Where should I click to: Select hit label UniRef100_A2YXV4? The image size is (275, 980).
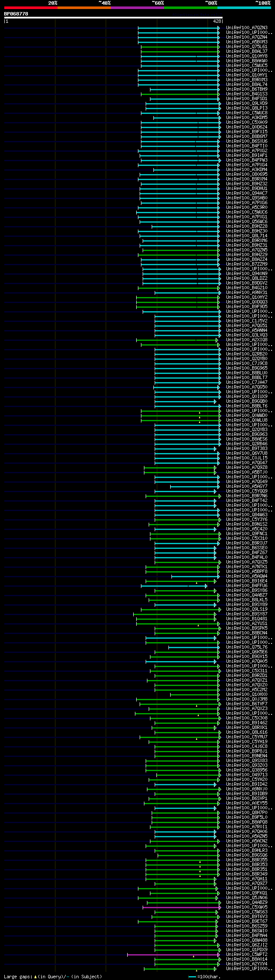coord(247,964)
